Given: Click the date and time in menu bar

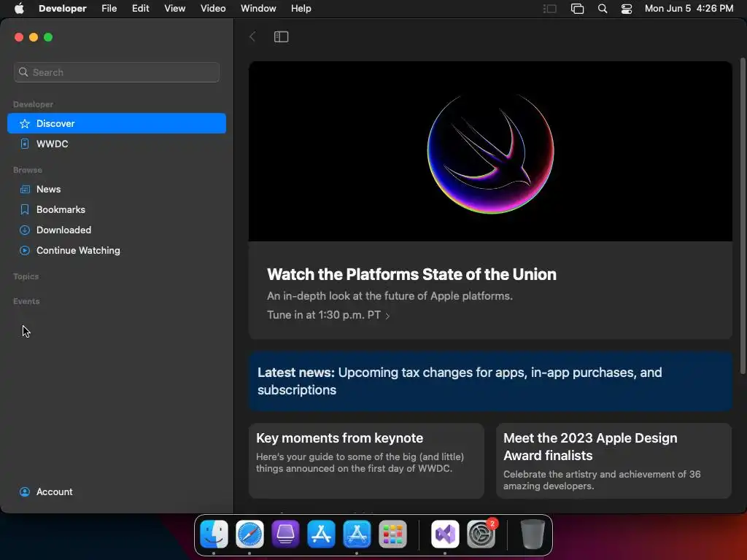Looking at the screenshot, I should (x=689, y=9).
